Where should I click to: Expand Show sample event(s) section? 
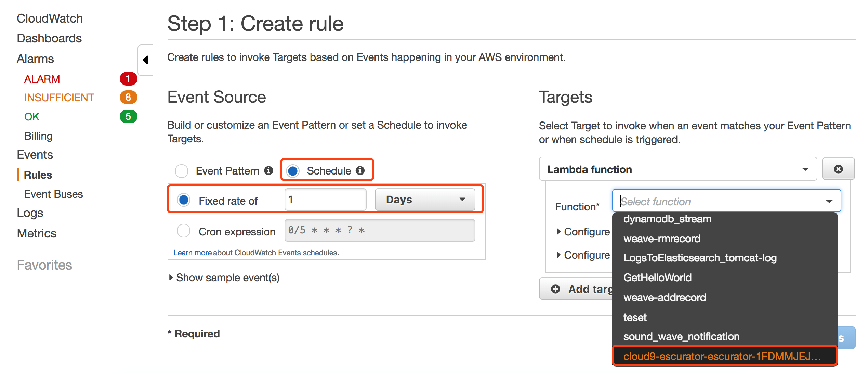click(x=224, y=278)
